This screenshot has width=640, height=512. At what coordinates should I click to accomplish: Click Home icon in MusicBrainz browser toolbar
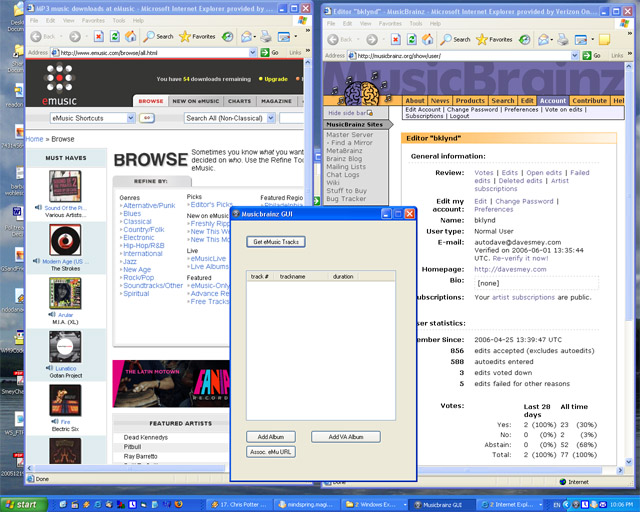[427, 40]
